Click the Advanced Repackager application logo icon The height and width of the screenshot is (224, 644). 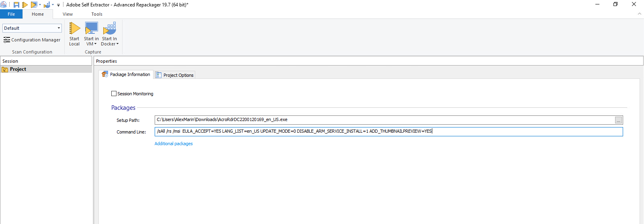pyautogui.click(x=3, y=5)
